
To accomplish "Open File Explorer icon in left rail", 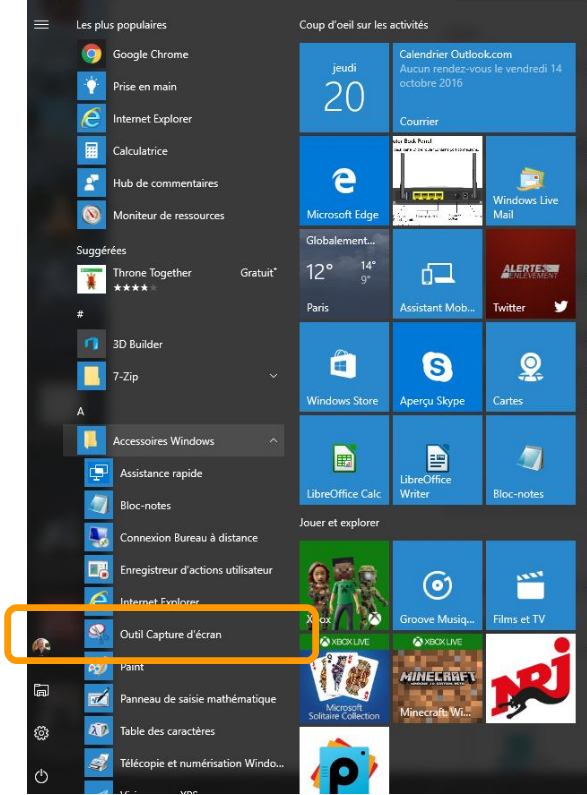I will click(x=41, y=690).
